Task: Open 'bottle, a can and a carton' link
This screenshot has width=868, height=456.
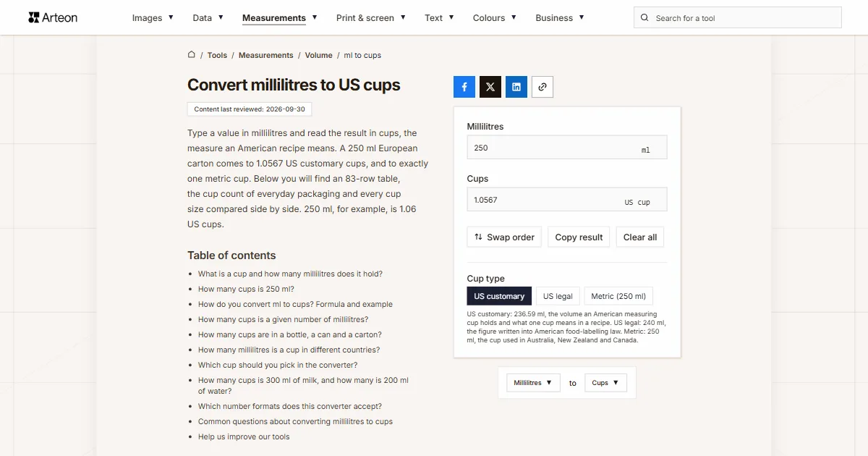Action: (290, 334)
